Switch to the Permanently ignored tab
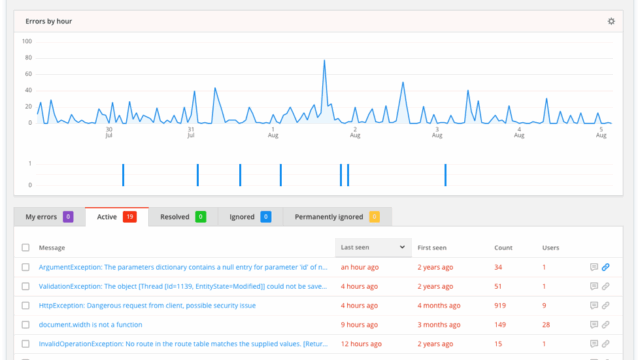640x360 pixels. coord(337,217)
